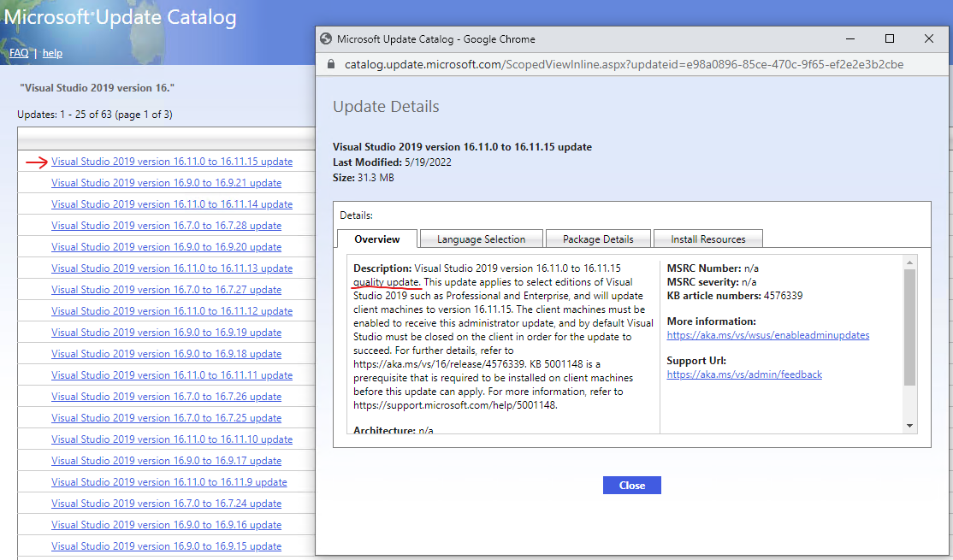
Task: Open the 16.11.0 to 16.11.14 update link
Action: (x=172, y=204)
